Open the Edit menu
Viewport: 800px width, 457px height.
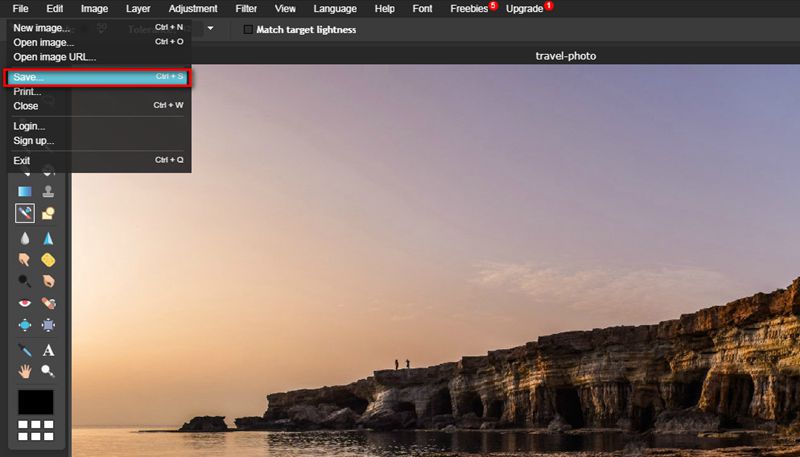pyautogui.click(x=55, y=9)
